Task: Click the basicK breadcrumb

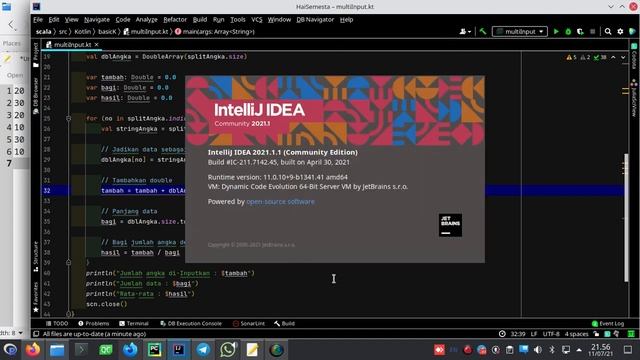Action: tap(107, 31)
